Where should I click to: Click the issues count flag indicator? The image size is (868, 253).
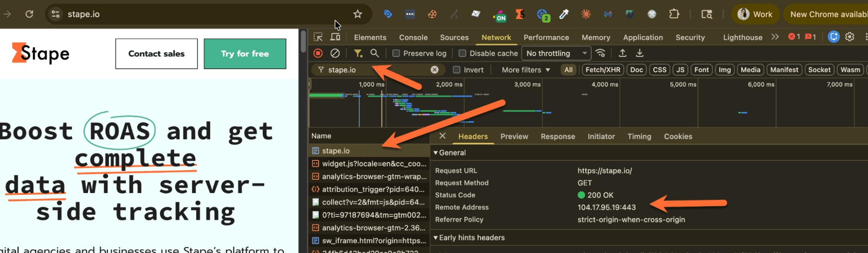[810, 37]
